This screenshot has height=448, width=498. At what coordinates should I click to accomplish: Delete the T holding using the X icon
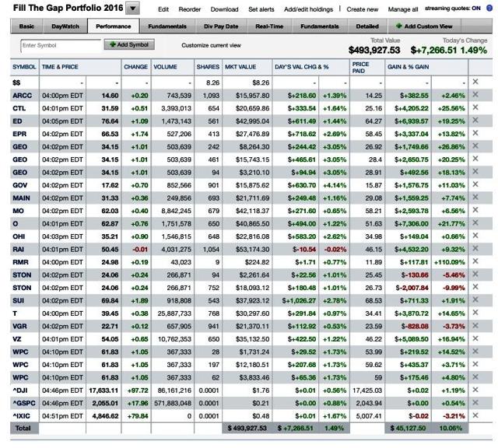pyautogui.click(x=475, y=313)
